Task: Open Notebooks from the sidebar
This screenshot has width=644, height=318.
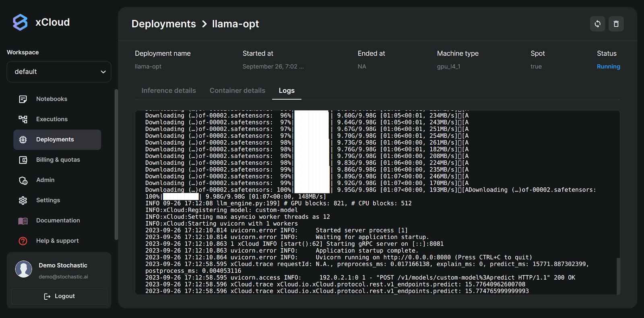Action: (x=57, y=99)
